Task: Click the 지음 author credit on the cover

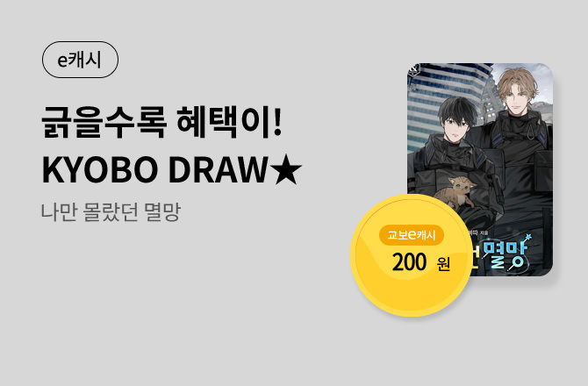Action: pyautogui.click(x=485, y=232)
